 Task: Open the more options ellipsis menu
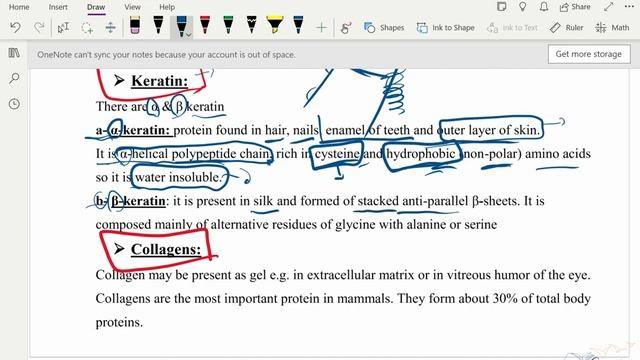(x=629, y=7)
